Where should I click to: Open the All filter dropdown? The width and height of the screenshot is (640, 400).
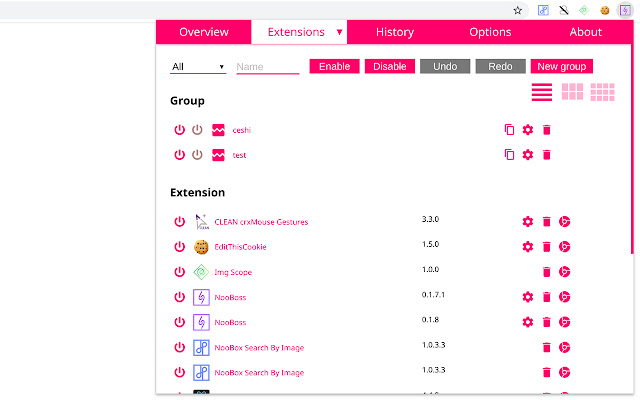coord(198,67)
